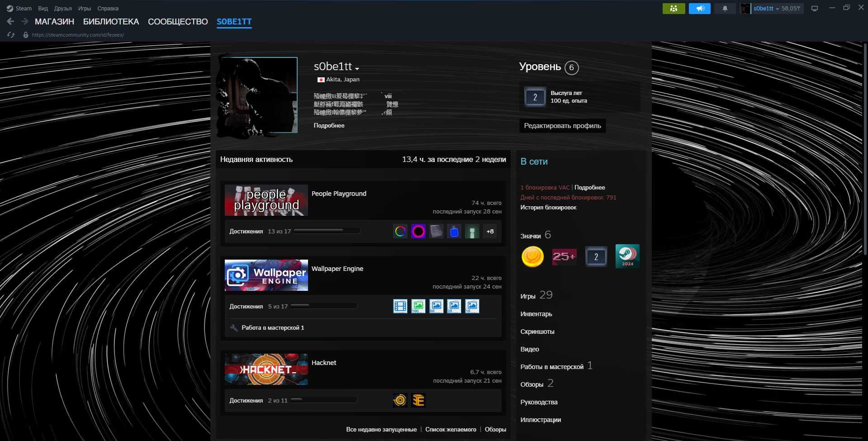This screenshot has height=441, width=868.
Task: Open the blue announcements megaphone
Action: pos(700,8)
